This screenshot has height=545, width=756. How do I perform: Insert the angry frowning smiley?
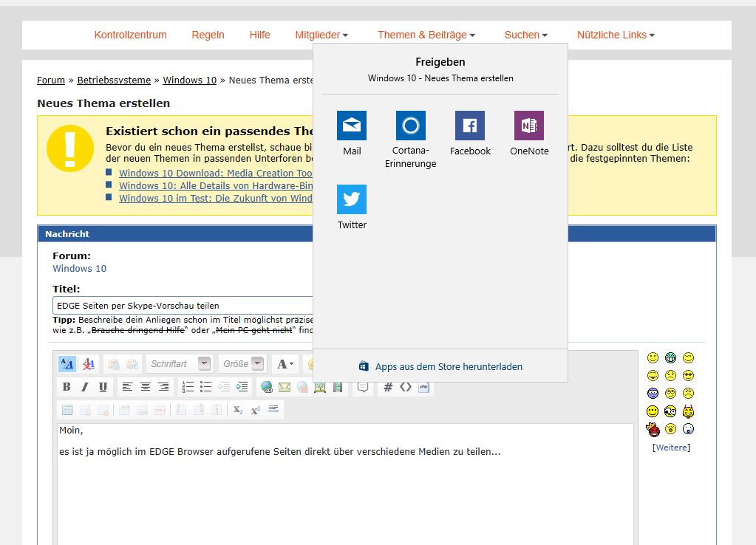688,393
